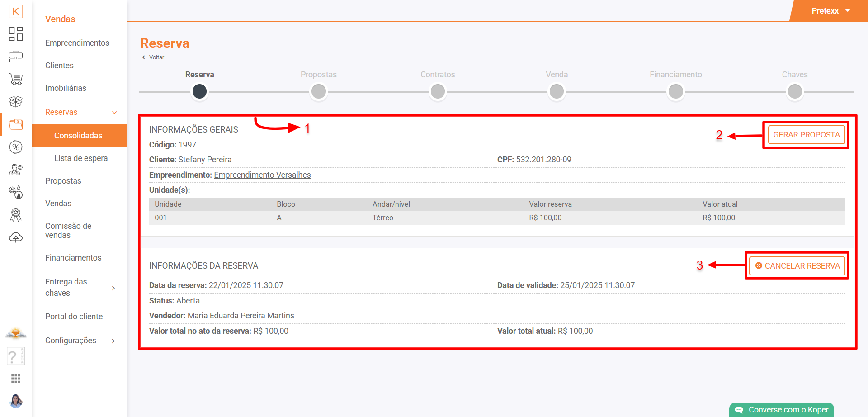Click the cloud upload icon
The width and height of the screenshot is (868, 417).
pyautogui.click(x=16, y=237)
